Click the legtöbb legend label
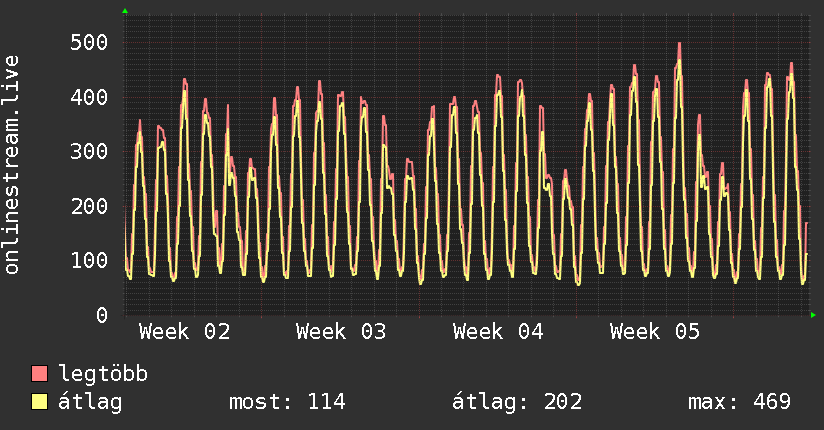Image resolution: width=824 pixels, height=430 pixels. (104, 375)
